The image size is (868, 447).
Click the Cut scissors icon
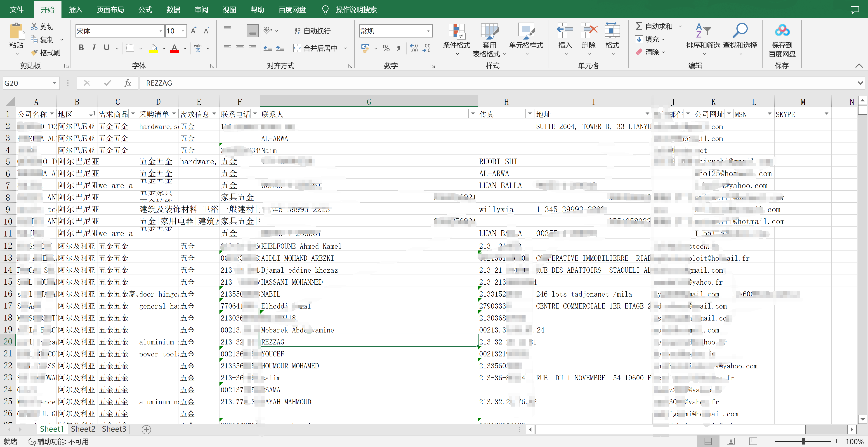(34, 26)
